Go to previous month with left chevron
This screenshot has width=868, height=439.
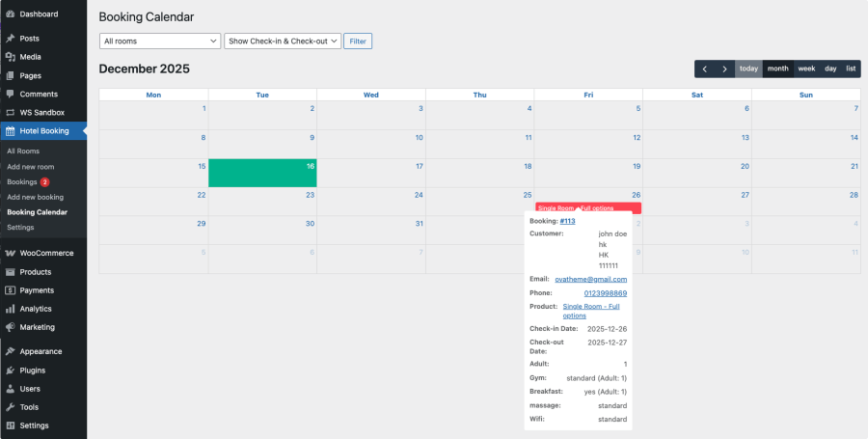pos(705,69)
